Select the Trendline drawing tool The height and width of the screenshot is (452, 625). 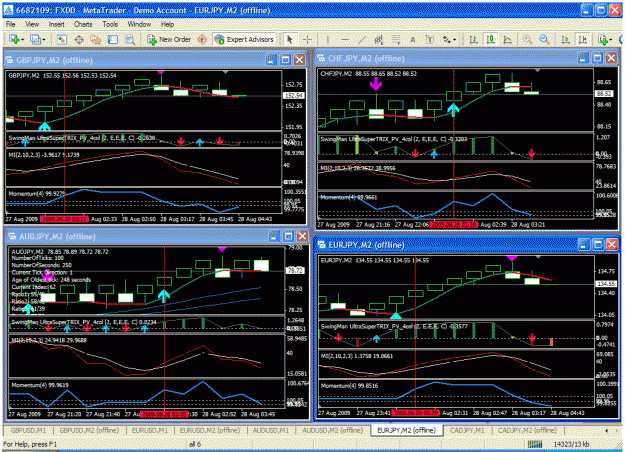pos(362,39)
